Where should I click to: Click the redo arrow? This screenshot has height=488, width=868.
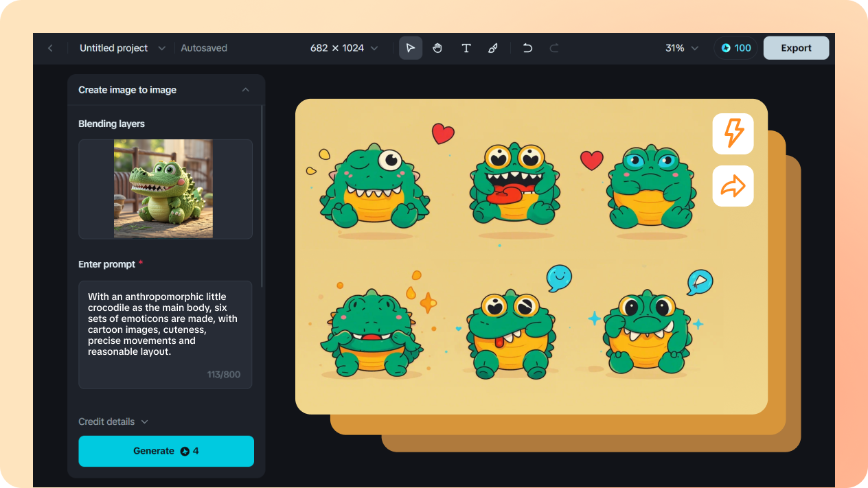(x=554, y=48)
